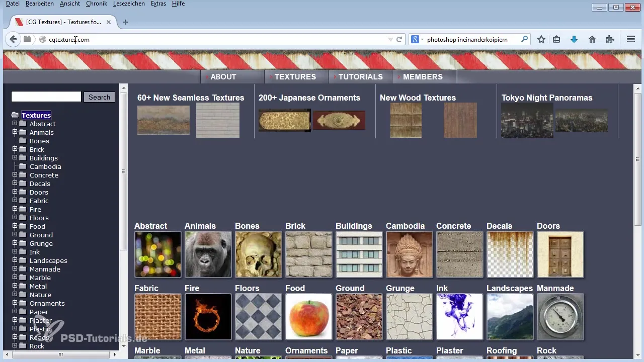Select Landscapes in the category tree
Image resolution: width=644 pixels, height=362 pixels.
pyautogui.click(x=48, y=260)
